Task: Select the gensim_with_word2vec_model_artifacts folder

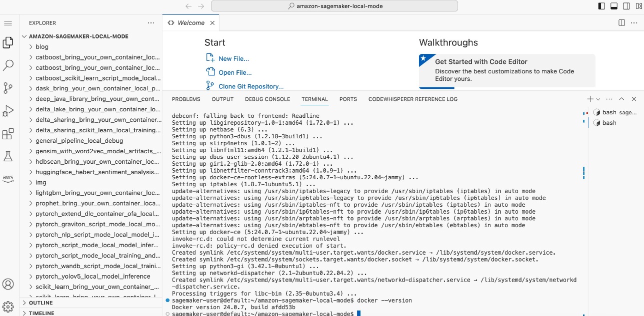Action: [91, 151]
